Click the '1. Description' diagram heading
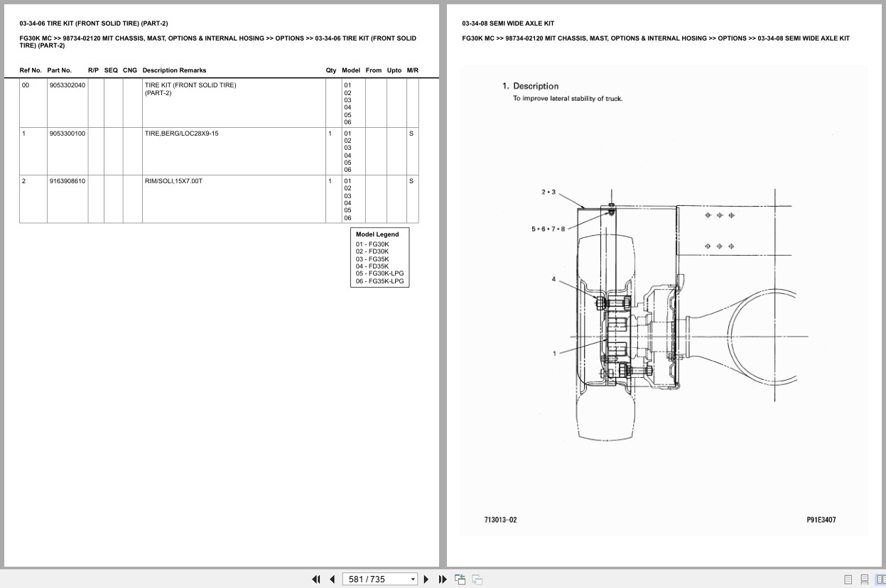Viewport: 886px width, 588px height. click(x=531, y=86)
